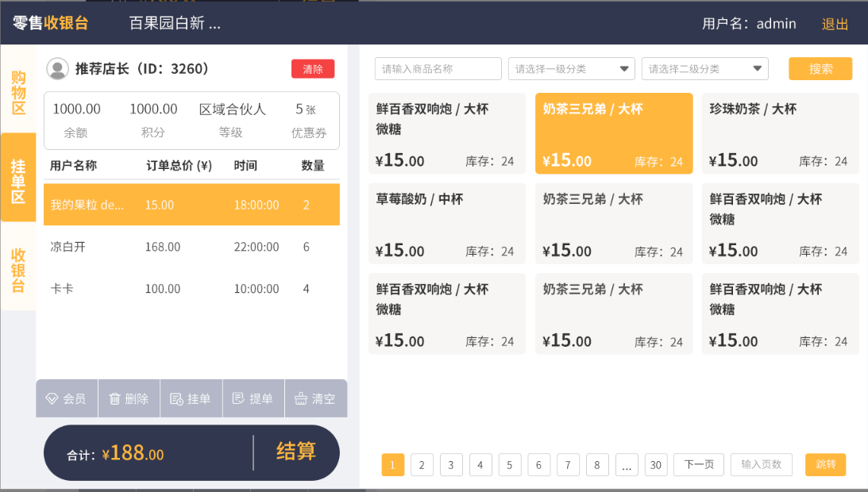Click the 清空 clear cart icon

click(301, 398)
